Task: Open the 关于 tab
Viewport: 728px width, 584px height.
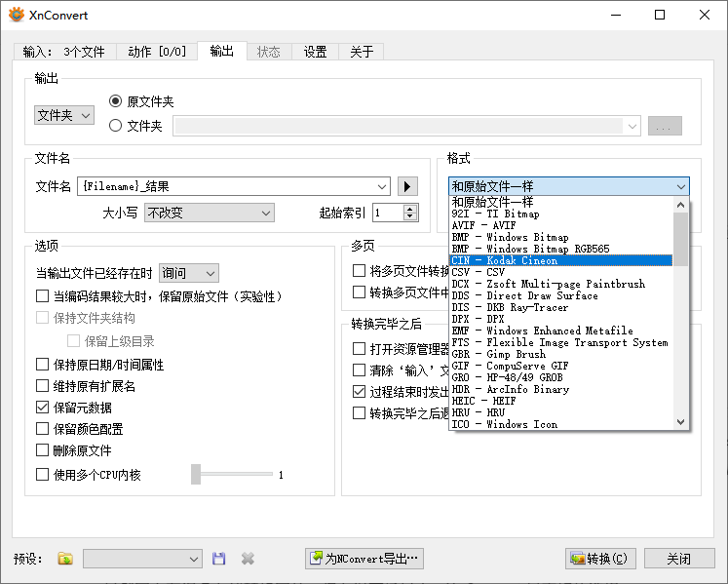Action: pyautogui.click(x=362, y=52)
